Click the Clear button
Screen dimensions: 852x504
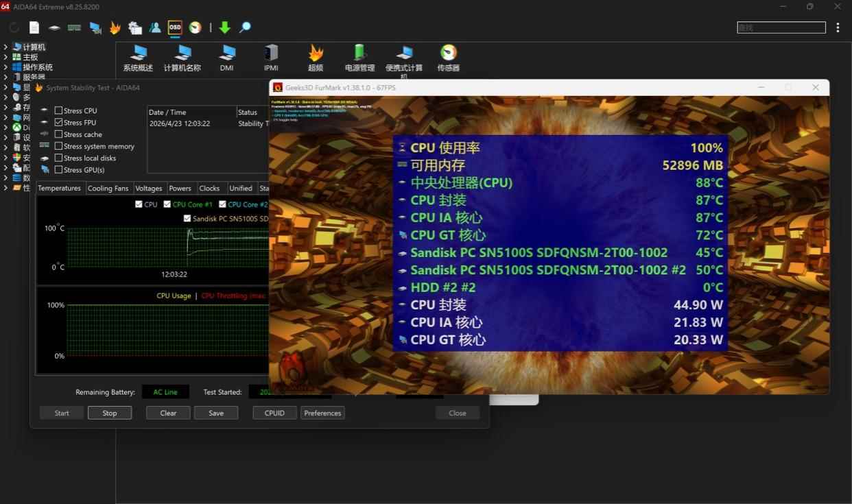pos(168,413)
